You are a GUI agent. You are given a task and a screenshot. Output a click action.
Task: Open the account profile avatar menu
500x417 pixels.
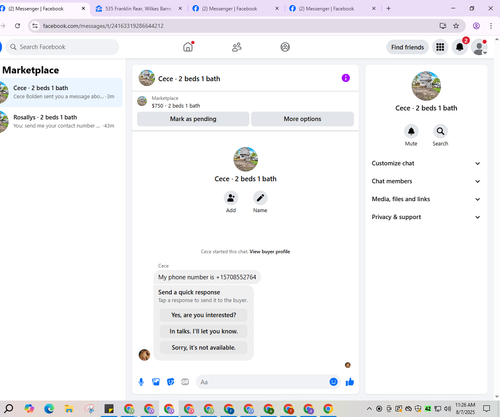pos(479,47)
